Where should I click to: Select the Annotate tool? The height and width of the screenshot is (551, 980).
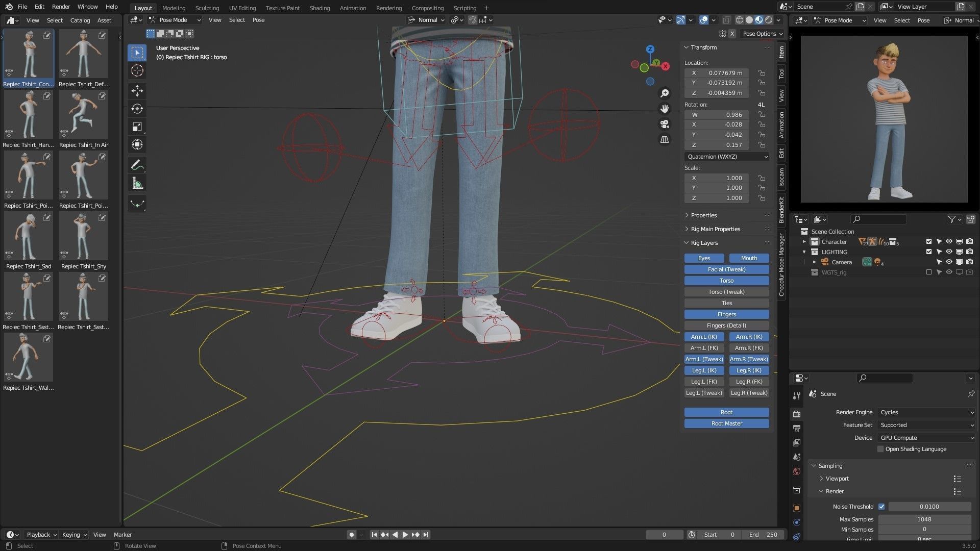(137, 165)
